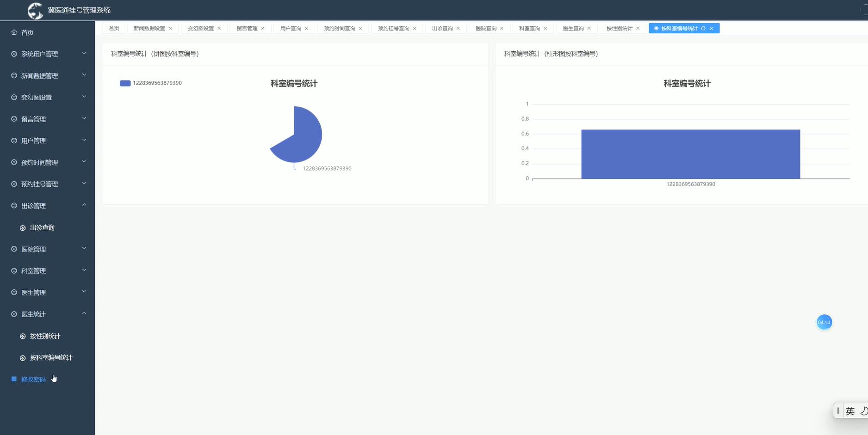Open the 医院查询 tab

pyautogui.click(x=485, y=28)
